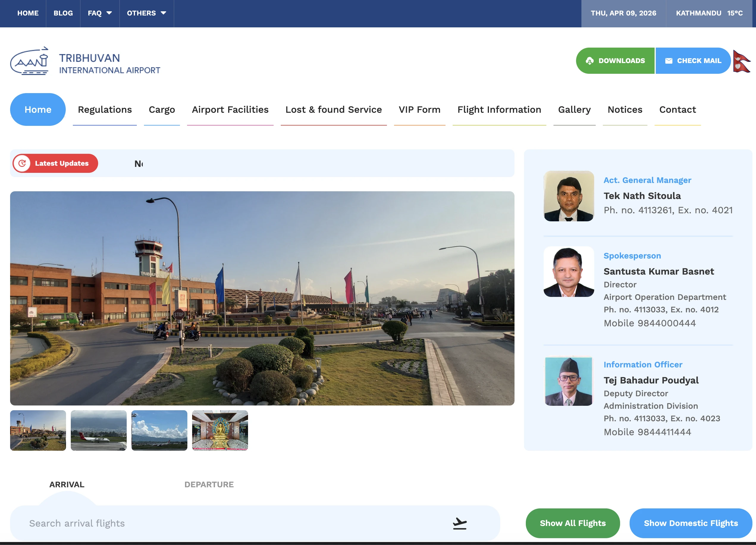Click the CAAN airport logo
Image resolution: width=756 pixels, height=545 pixels.
pyautogui.click(x=29, y=61)
